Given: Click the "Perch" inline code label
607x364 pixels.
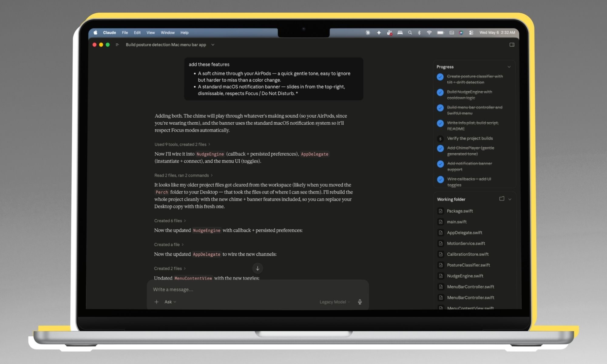Looking at the screenshot, I should tap(161, 192).
